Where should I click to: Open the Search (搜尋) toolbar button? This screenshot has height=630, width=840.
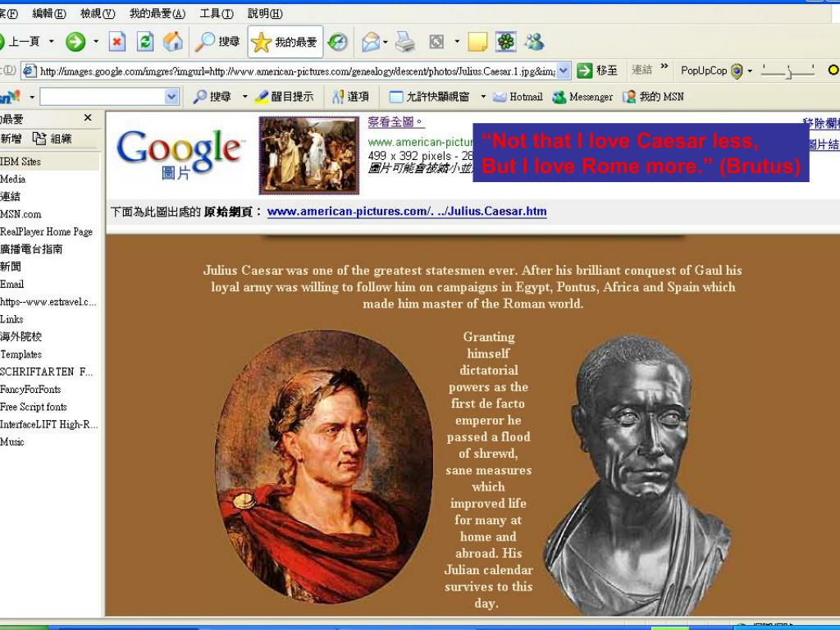pos(217,42)
